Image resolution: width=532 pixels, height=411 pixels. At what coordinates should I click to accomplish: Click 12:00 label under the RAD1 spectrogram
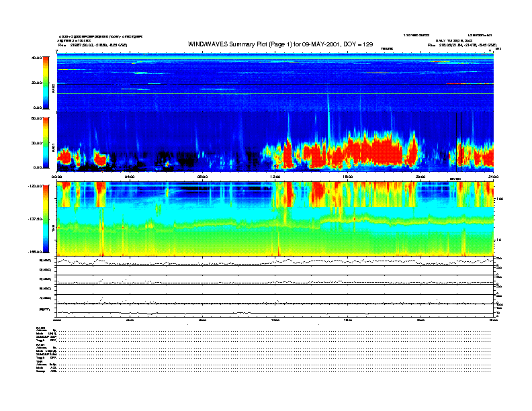pyautogui.click(x=275, y=177)
